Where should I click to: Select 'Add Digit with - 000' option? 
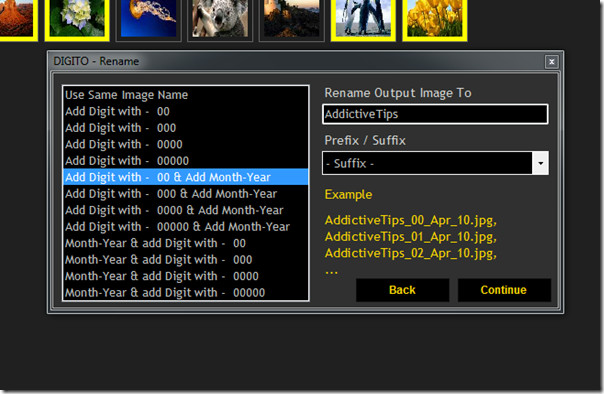click(x=185, y=128)
